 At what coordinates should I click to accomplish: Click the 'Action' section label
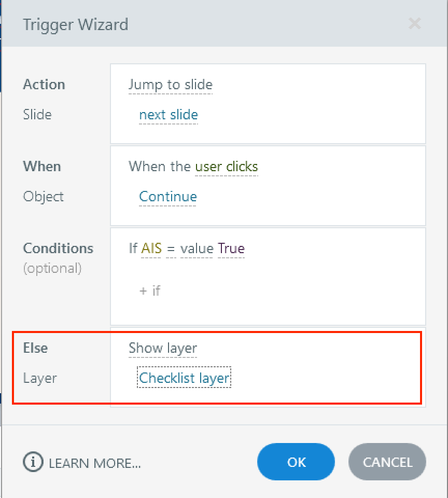44,85
